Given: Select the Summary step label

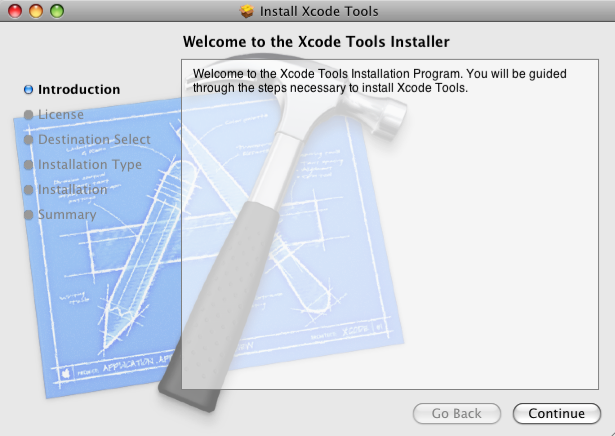Looking at the screenshot, I should point(67,215).
